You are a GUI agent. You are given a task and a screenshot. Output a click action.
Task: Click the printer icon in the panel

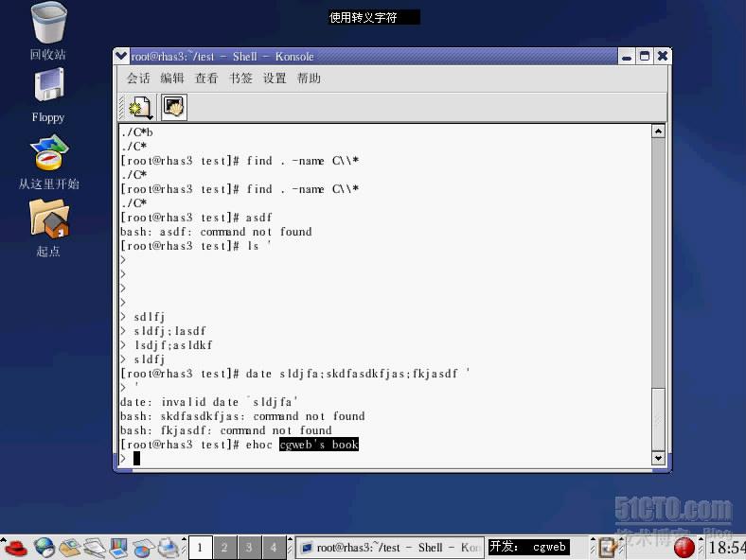[x=168, y=547]
